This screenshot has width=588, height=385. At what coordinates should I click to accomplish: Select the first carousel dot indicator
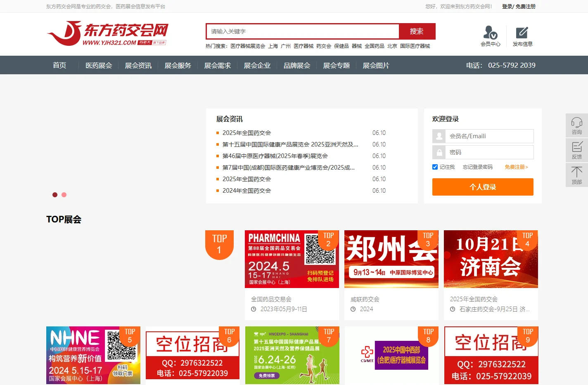pos(55,195)
